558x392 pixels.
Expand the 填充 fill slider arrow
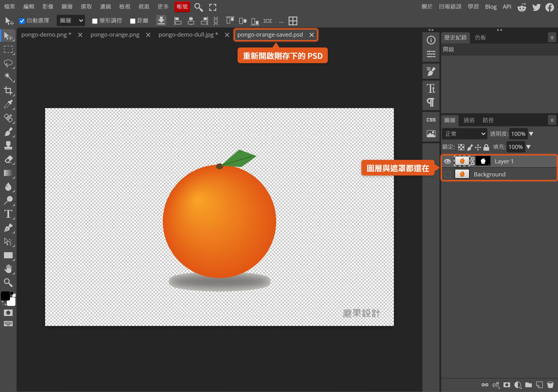pyautogui.click(x=528, y=147)
